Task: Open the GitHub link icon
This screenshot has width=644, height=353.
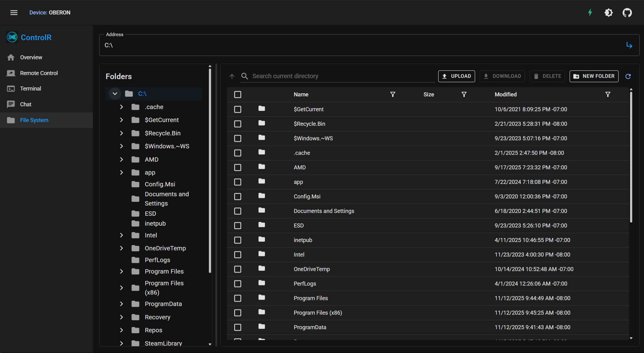Action: click(627, 13)
